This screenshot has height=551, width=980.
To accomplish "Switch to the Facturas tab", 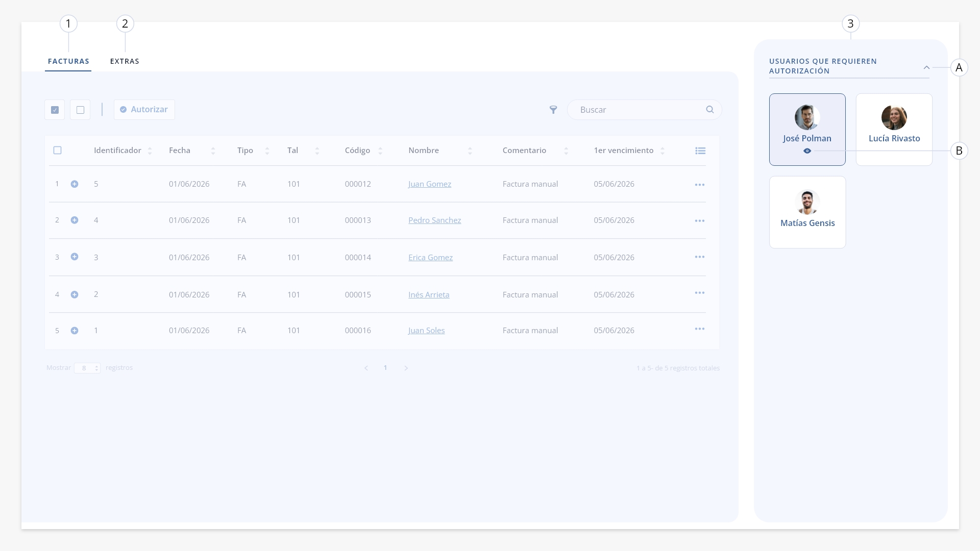I will pos(68,61).
